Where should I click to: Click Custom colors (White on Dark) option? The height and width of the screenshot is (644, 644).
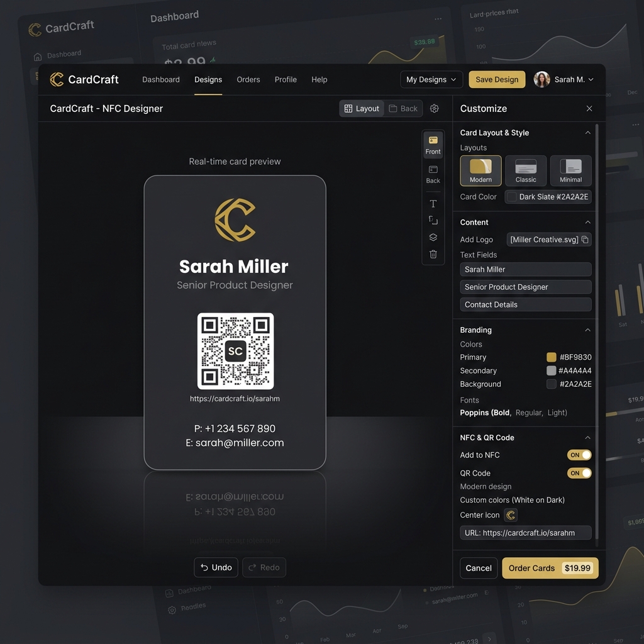[512, 500]
